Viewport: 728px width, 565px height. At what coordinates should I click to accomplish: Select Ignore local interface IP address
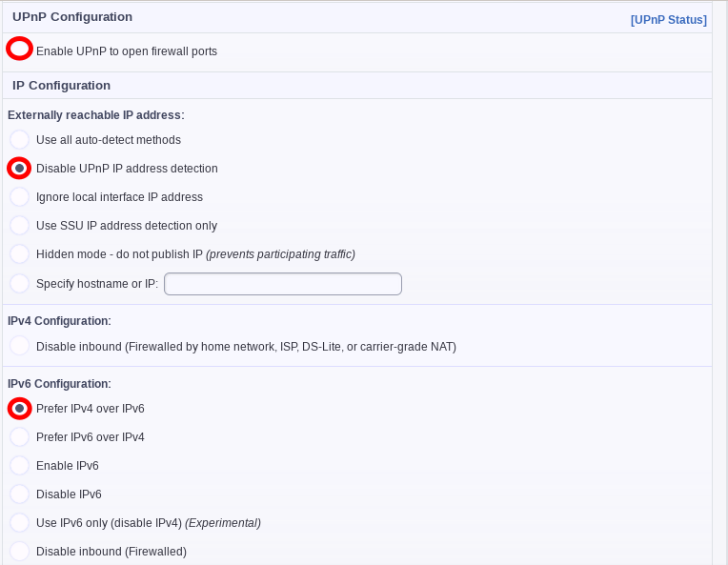tap(19, 197)
